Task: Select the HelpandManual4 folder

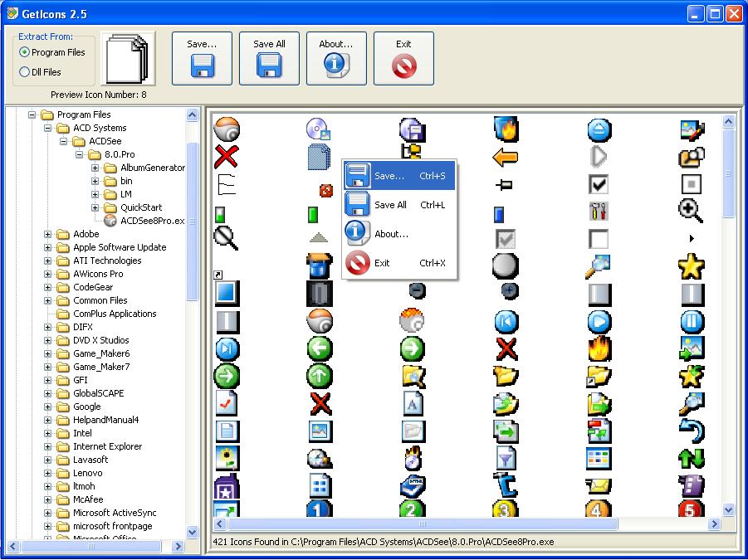Action: coord(106,420)
